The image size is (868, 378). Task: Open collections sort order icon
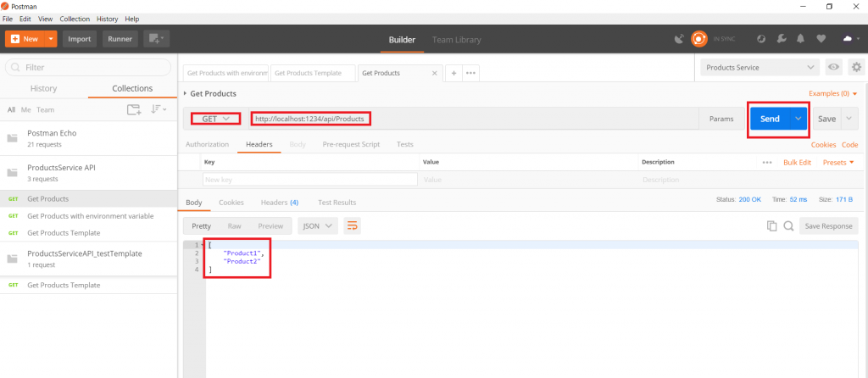click(159, 109)
